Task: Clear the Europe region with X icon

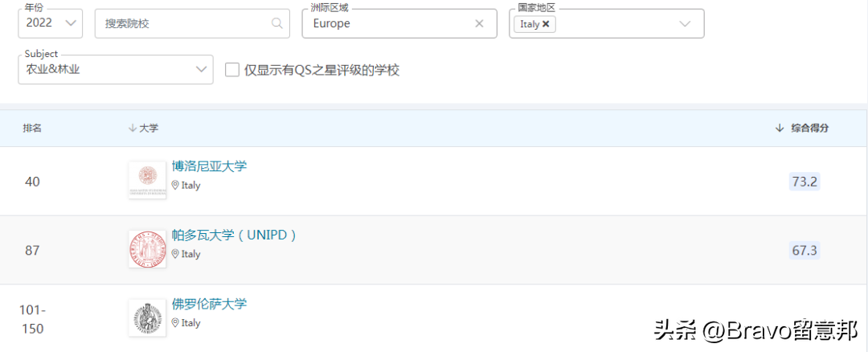Action: pyautogui.click(x=479, y=23)
